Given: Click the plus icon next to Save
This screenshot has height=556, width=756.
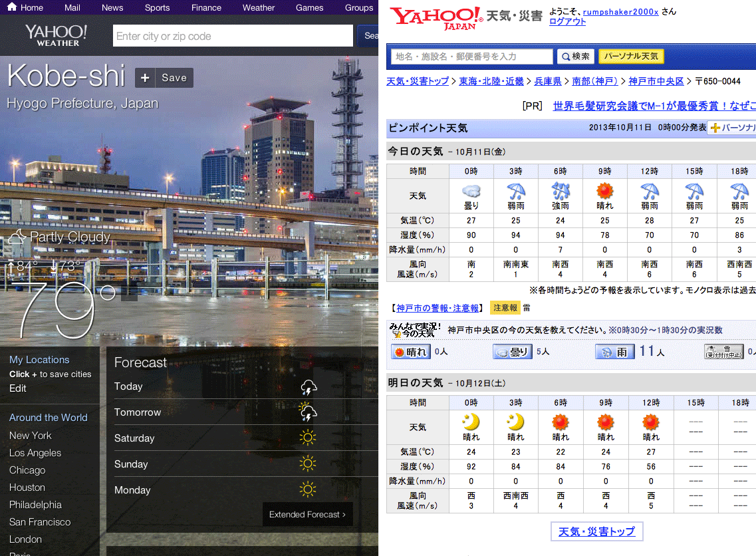Looking at the screenshot, I should coord(145,78).
